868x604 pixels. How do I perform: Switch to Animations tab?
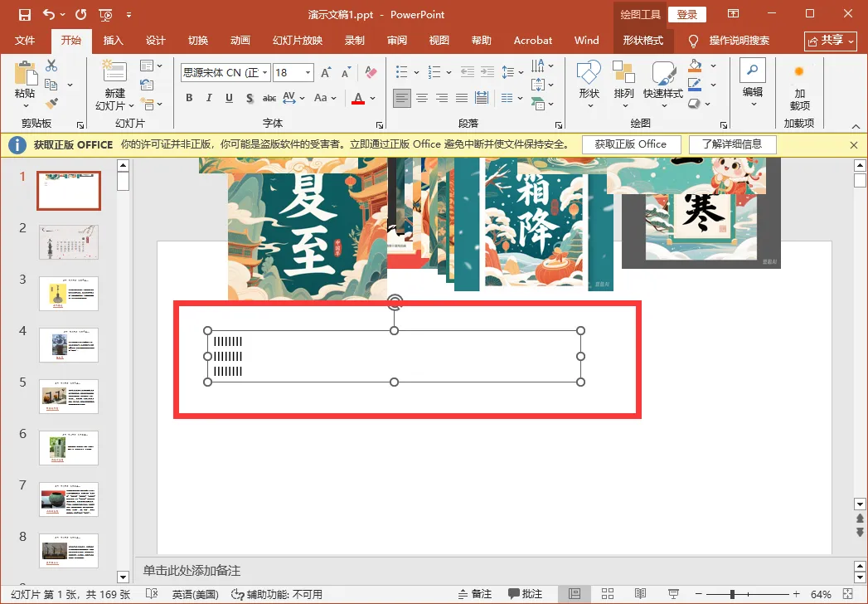coord(240,41)
